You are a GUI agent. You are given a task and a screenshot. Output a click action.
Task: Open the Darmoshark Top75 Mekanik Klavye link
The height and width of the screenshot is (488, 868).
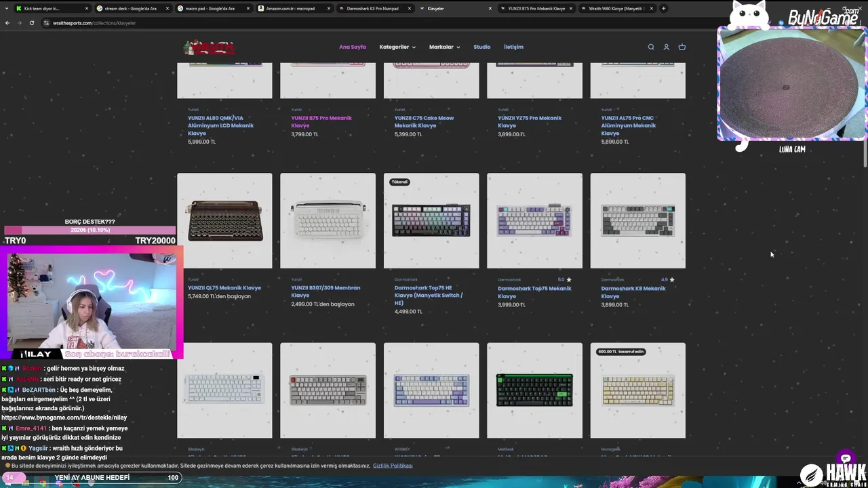tap(534, 292)
